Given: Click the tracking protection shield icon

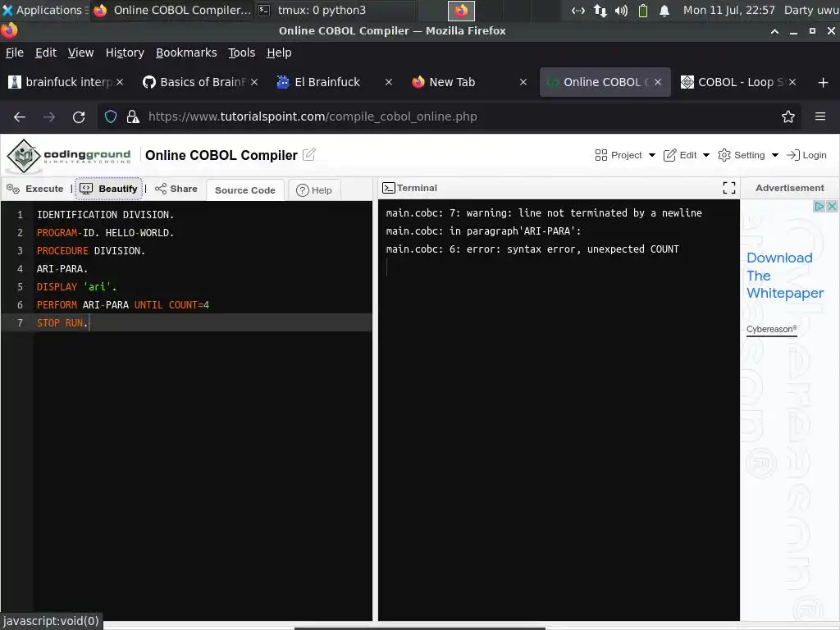Looking at the screenshot, I should (x=111, y=116).
